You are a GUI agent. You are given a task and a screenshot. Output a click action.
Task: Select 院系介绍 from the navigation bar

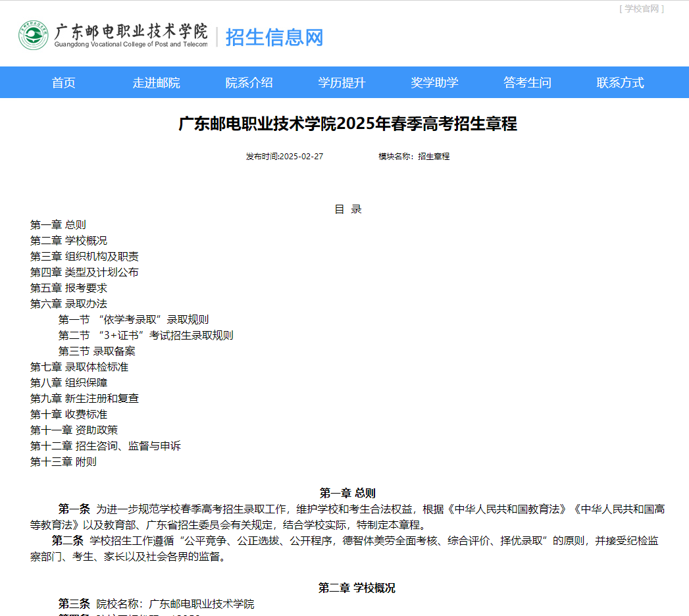coord(248,82)
